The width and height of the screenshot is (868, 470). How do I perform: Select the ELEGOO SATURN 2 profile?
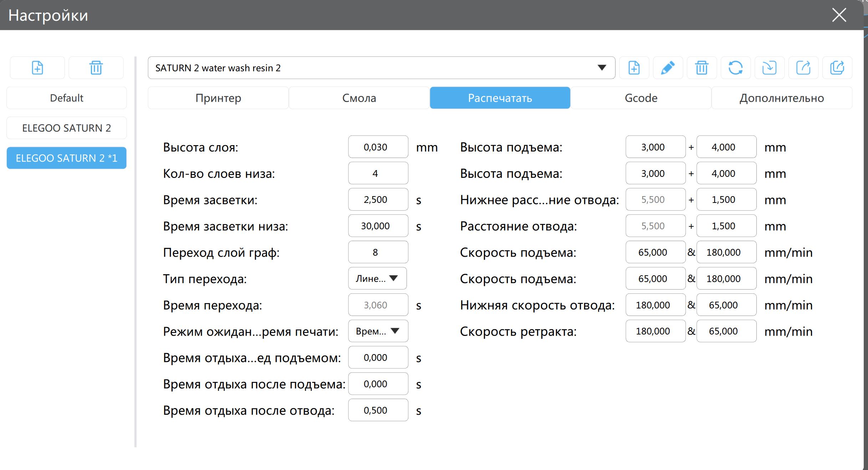point(67,128)
